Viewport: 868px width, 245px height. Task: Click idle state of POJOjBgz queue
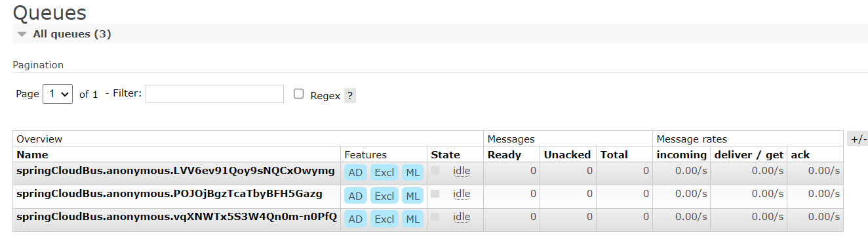[x=462, y=194]
